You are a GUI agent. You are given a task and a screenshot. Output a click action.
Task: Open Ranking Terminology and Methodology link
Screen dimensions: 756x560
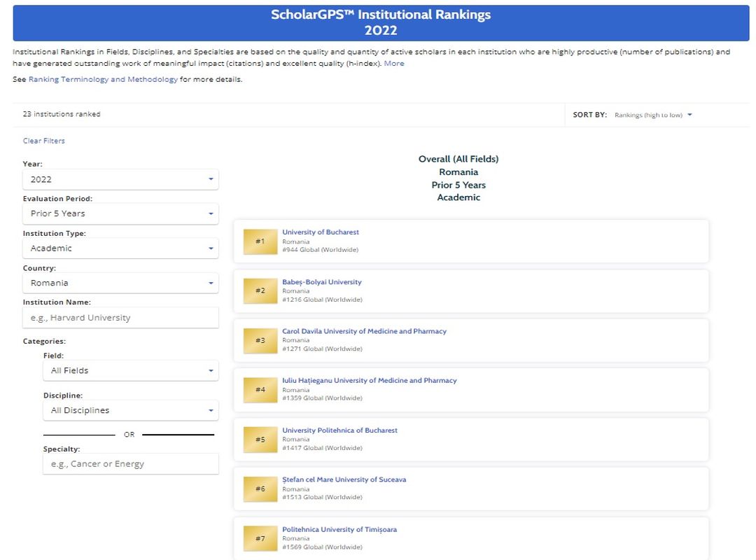pyautogui.click(x=103, y=80)
